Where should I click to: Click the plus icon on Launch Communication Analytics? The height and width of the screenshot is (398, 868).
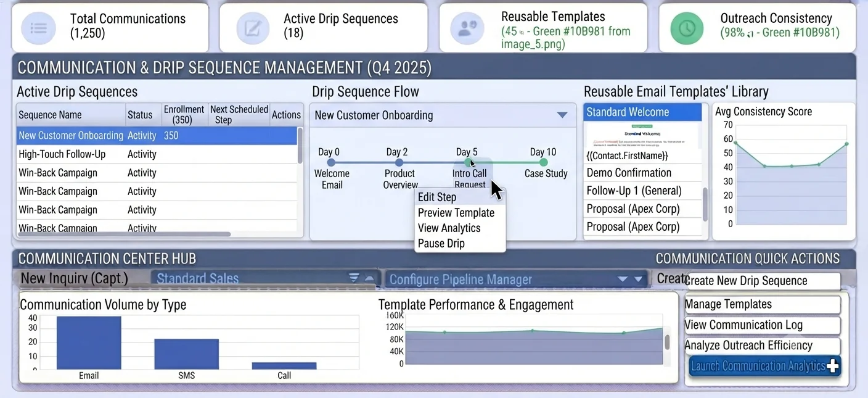point(833,367)
